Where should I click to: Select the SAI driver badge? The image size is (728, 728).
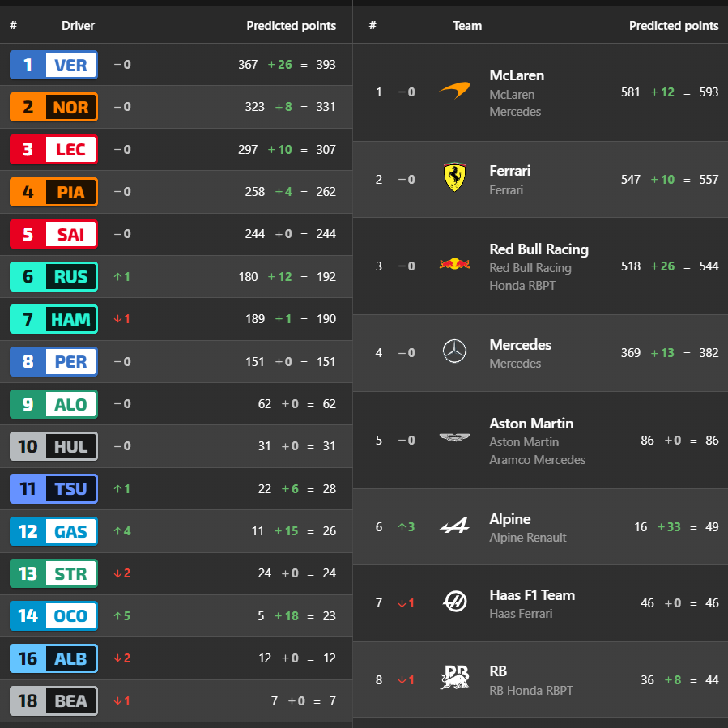pos(54,234)
